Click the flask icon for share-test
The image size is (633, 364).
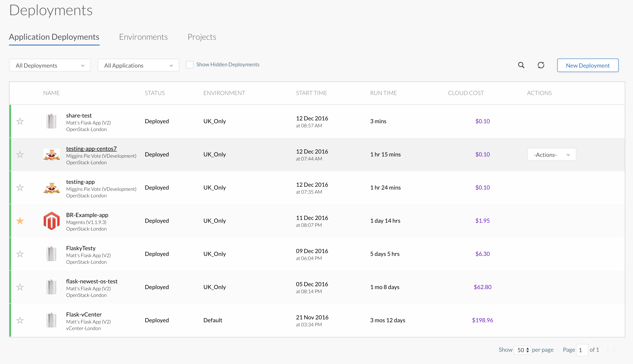pos(51,121)
